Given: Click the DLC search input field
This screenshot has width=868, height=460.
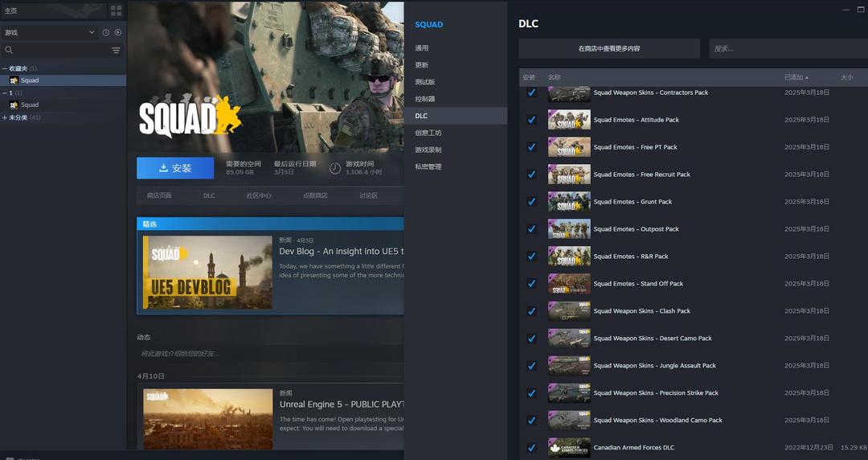Looking at the screenshot, I should pos(788,49).
